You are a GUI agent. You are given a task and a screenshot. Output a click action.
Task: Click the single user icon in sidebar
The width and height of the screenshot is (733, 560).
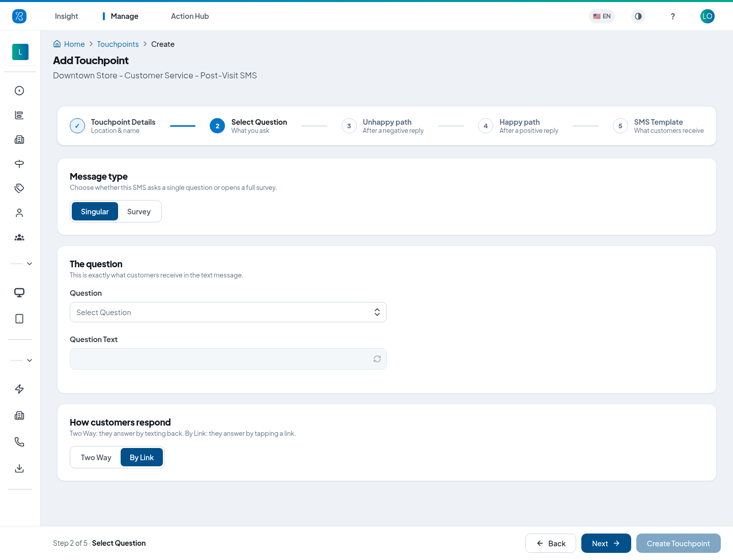tap(19, 213)
